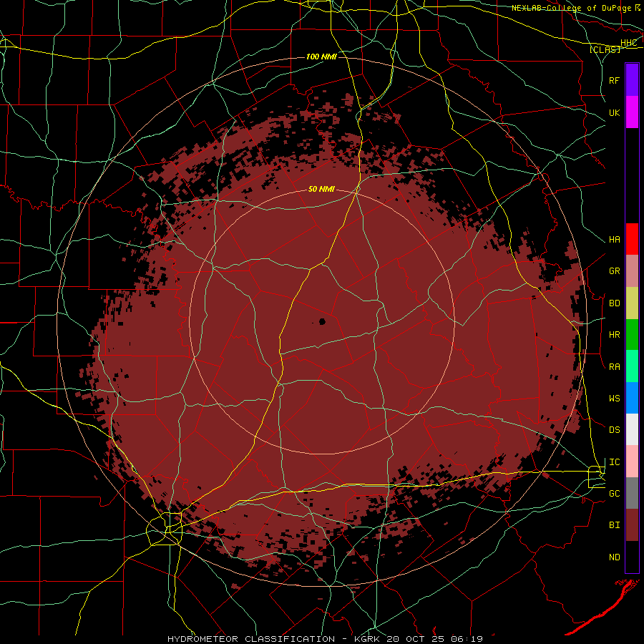Click the ND legend label
This screenshot has width=644, height=644.
[614, 557]
